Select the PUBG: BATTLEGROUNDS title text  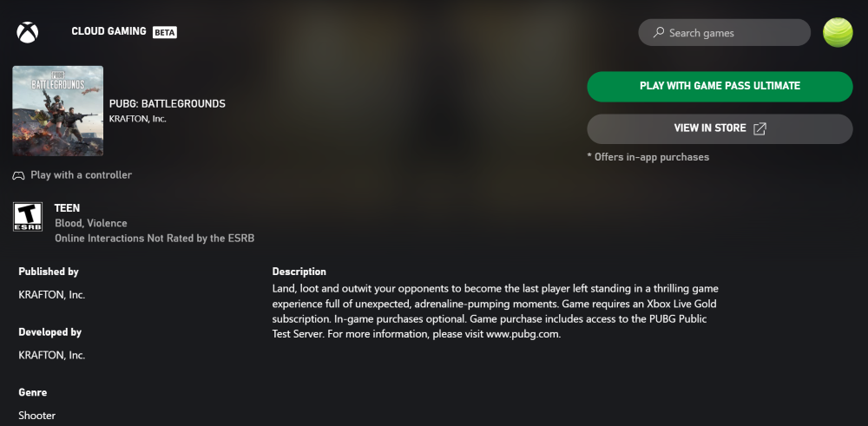(168, 103)
